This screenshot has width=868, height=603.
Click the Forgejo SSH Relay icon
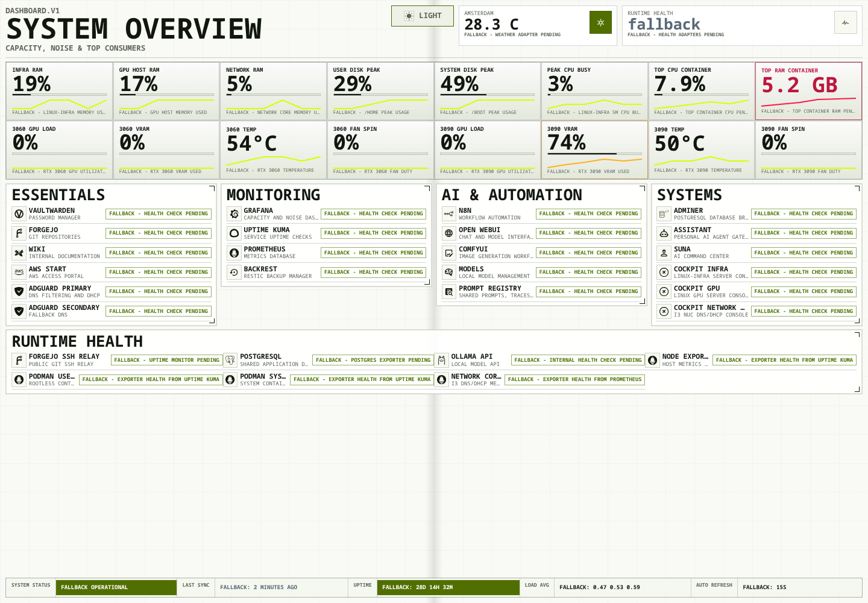[19, 360]
